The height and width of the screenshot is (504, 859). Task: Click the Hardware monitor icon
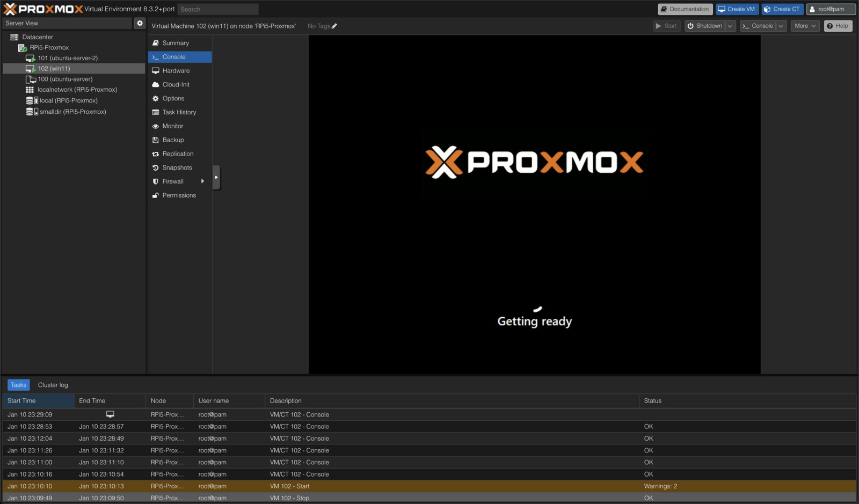pos(156,71)
